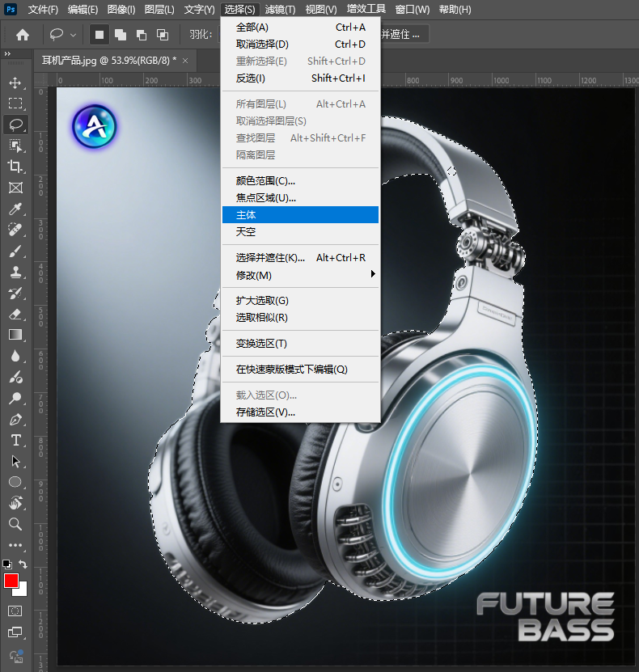The width and height of the screenshot is (639, 672).
Task: Select the Crop tool
Action: pyautogui.click(x=15, y=167)
